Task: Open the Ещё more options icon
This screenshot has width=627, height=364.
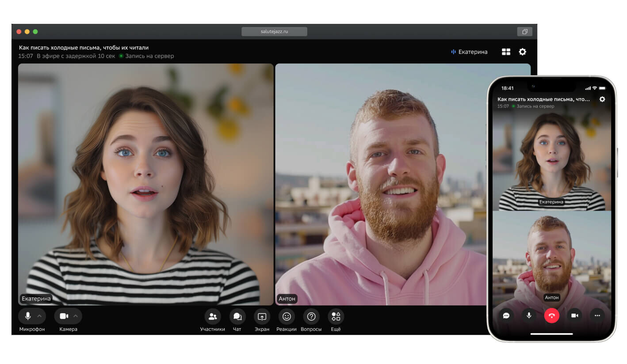Action: coord(336,316)
